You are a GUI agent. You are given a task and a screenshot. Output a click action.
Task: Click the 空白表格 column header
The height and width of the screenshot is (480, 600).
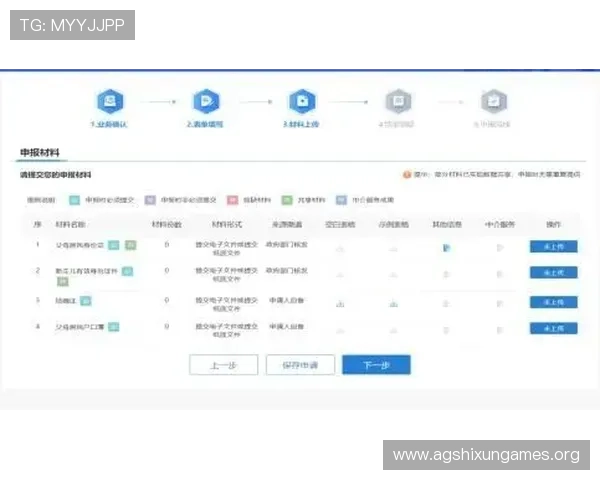pyautogui.click(x=340, y=224)
